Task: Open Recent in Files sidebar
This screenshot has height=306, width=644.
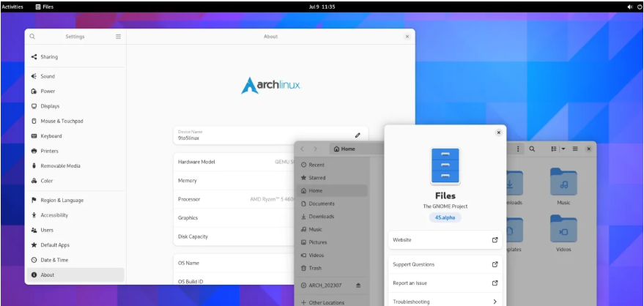Action: (332, 165)
